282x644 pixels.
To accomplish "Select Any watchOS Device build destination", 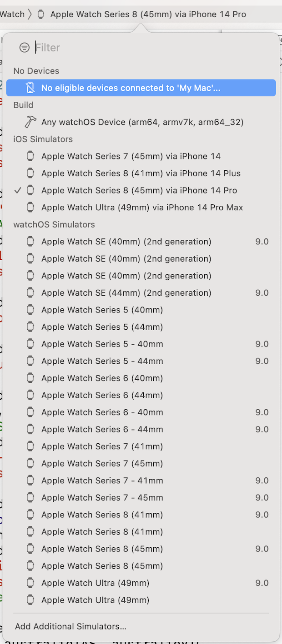I will click(x=142, y=122).
